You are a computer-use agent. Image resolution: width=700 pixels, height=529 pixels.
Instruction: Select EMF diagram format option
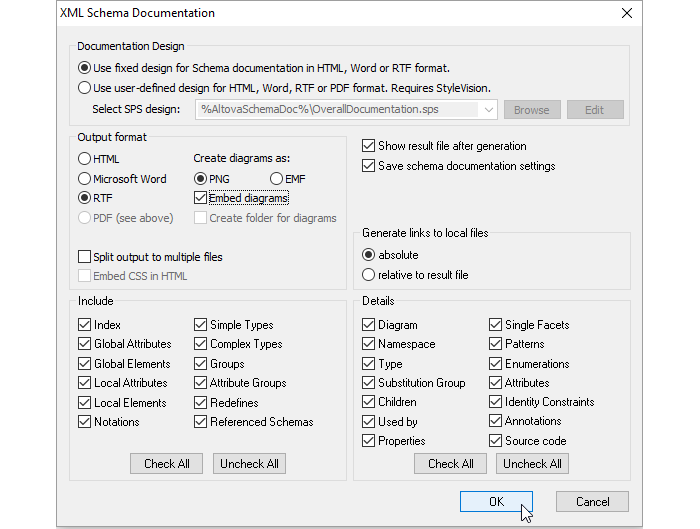click(x=277, y=178)
